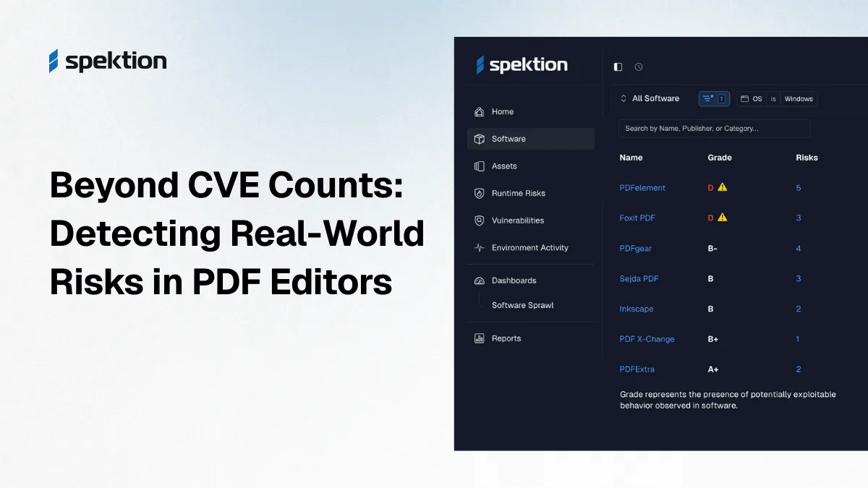The height and width of the screenshot is (488, 868).
Task: Click the search by Name, Publisher field
Action: (714, 128)
